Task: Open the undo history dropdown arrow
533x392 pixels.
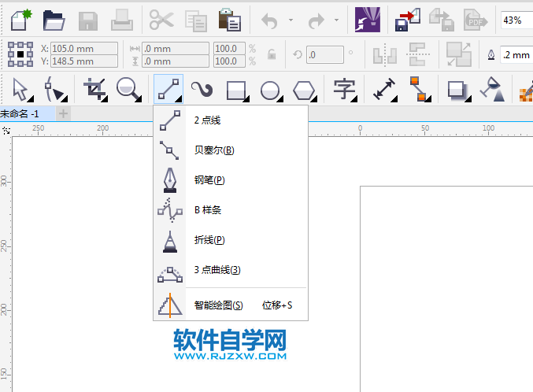Action: (x=291, y=20)
